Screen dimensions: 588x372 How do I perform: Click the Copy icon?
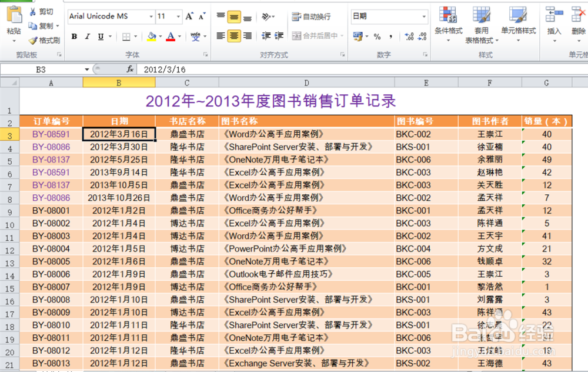pyautogui.click(x=32, y=25)
